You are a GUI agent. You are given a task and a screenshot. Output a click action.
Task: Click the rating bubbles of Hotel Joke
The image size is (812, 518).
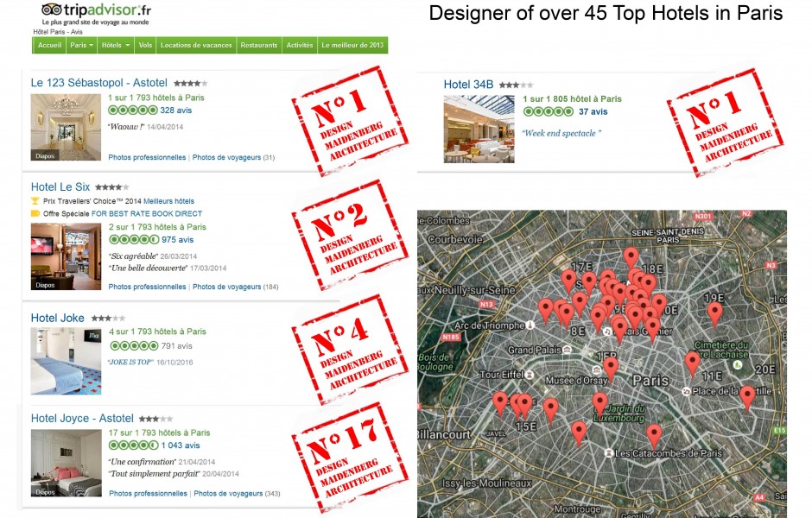134,345
